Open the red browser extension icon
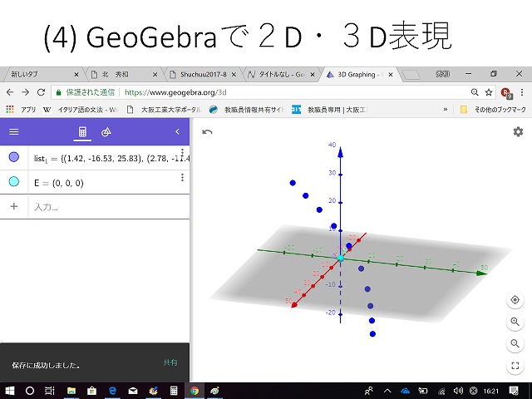 coord(506,92)
